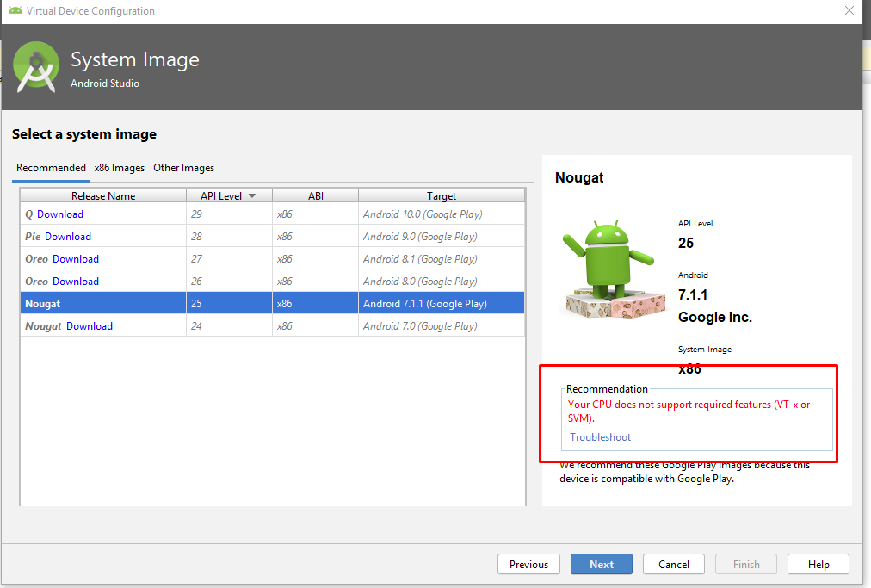Click the Android icon in the title bar
The width and height of the screenshot is (871, 588).
click(x=15, y=10)
